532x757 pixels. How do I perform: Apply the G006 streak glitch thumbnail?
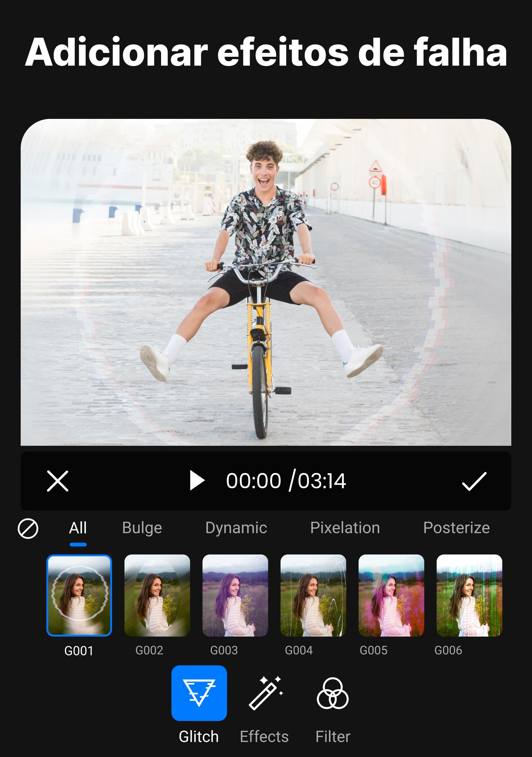point(469,596)
